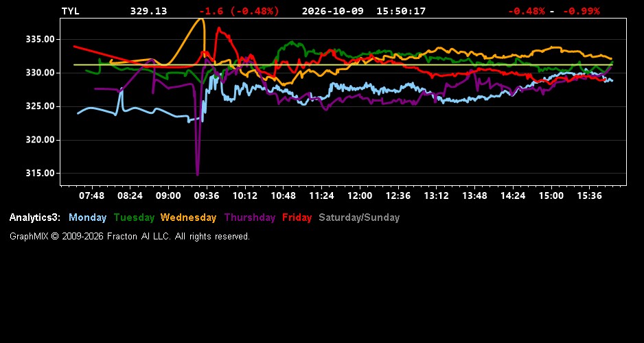This screenshot has height=343, width=644.
Task: Click the 320.00 y-axis label
Action: click(41, 140)
